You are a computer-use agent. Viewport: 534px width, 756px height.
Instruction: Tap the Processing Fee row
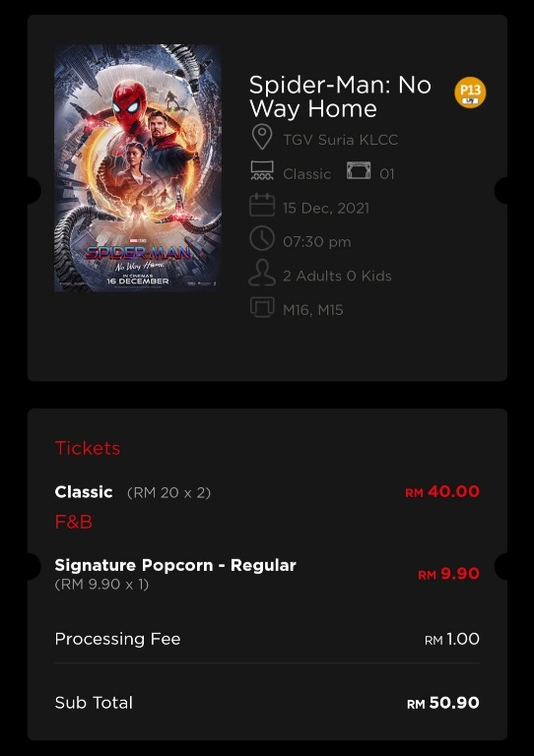pyautogui.click(x=267, y=639)
